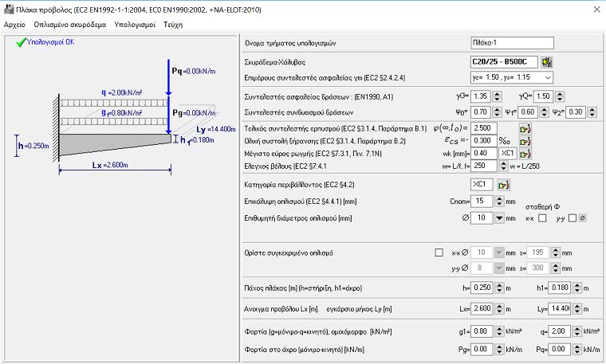Open Αρχείο menu
Image resolution: width=606 pixels, height=364 pixels.
point(14,25)
